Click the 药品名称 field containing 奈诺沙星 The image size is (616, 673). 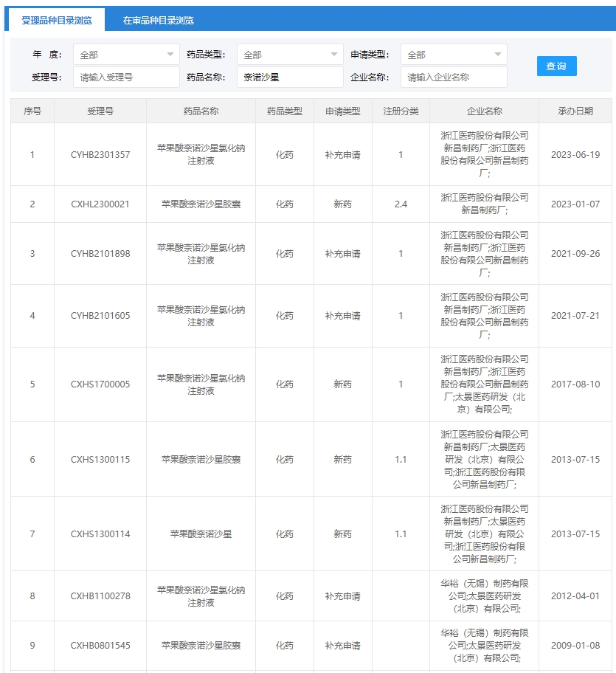290,77
